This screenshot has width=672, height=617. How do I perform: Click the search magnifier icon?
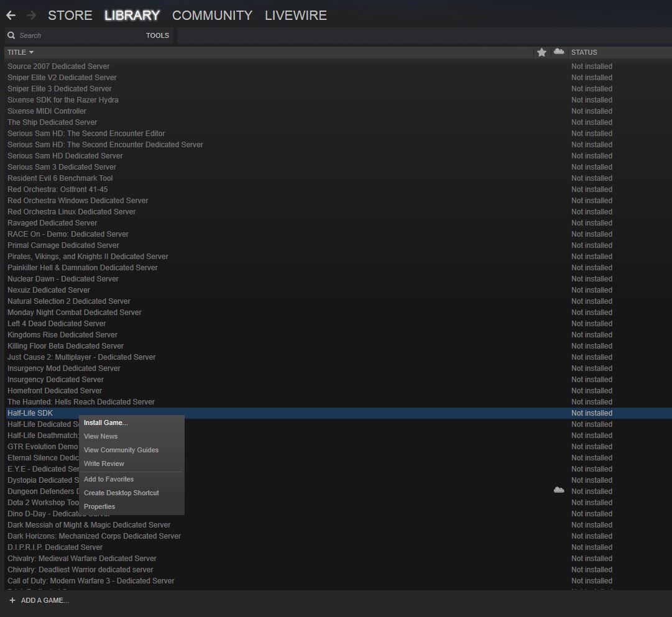12,35
